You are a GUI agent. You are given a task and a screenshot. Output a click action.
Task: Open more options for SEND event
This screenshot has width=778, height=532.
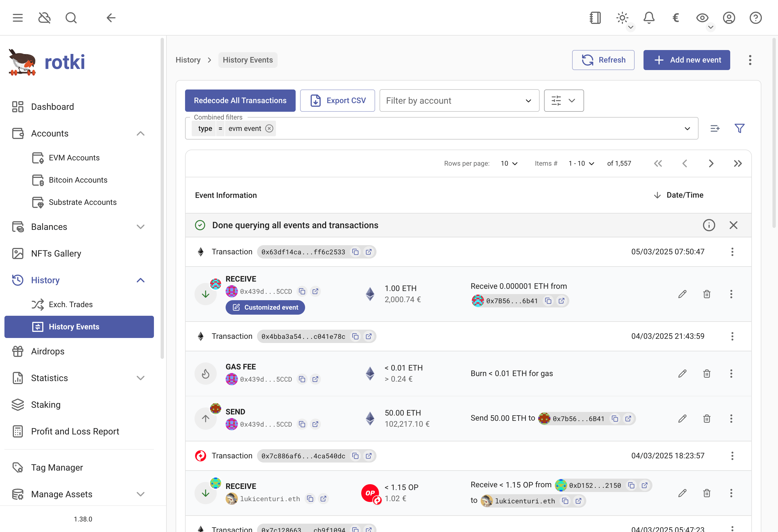point(732,419)
